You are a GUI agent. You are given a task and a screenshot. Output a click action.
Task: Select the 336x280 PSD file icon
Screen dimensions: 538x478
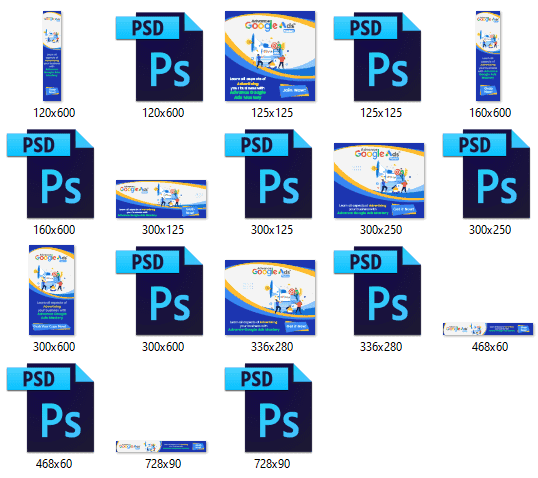pos(377,291)
